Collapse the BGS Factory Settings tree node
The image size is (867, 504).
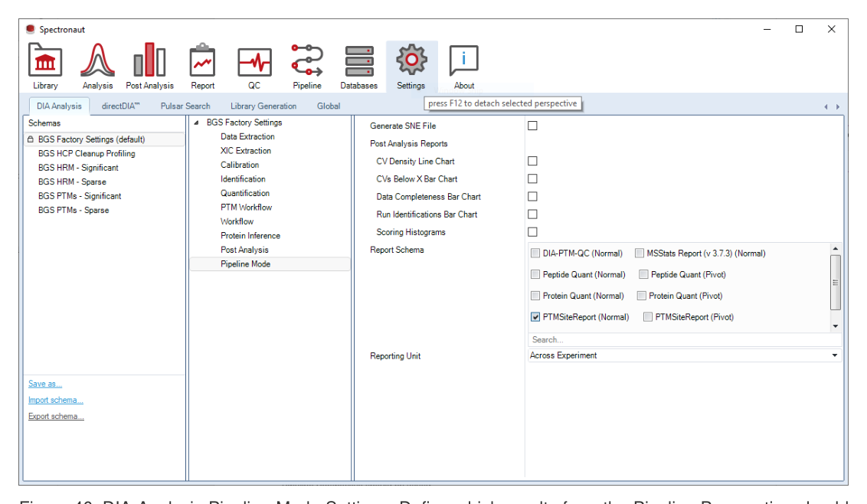click(x=196, y=123)
